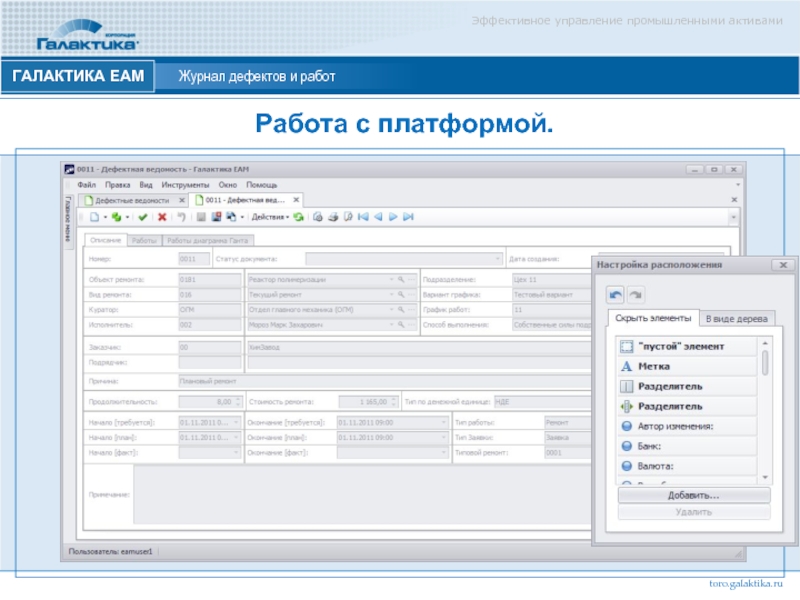Open the Инструменты menu
Viewport: 800px width, 600px height.
click(186, 185)
